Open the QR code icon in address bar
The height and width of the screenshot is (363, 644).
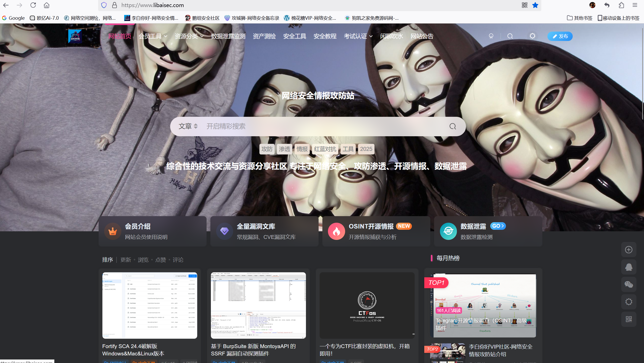coord(524,5)
